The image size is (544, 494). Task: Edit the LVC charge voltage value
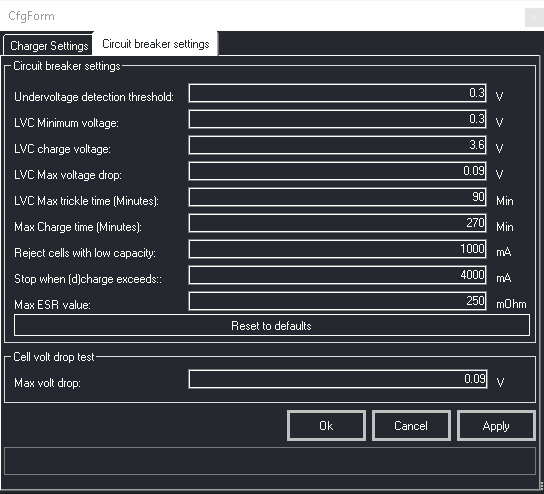point(338,145)
